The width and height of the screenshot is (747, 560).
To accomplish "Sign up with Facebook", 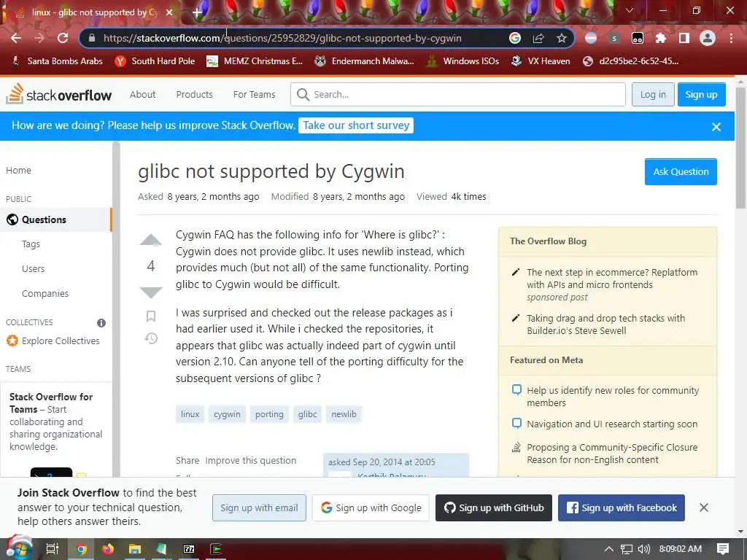I will click(622, 507).
